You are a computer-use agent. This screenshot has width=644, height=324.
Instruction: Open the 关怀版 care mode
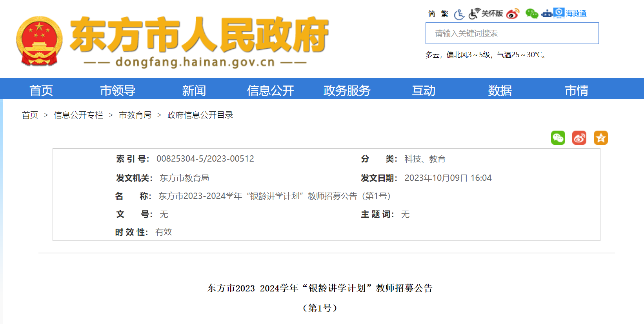[x=486, y=14]
